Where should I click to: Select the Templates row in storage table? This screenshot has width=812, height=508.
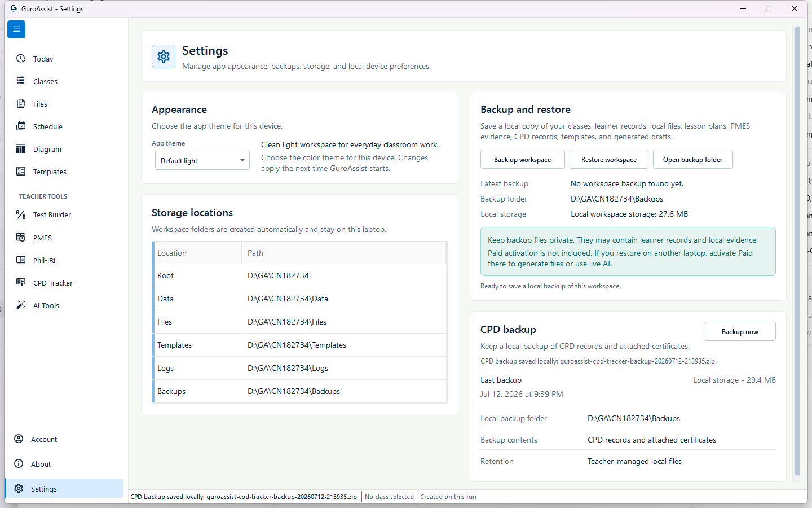point(300,345)
